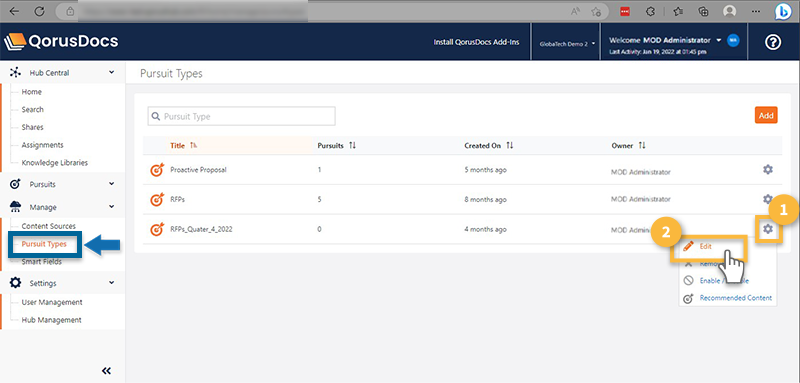Open browser extensions puzzle icon

point(651,11)
